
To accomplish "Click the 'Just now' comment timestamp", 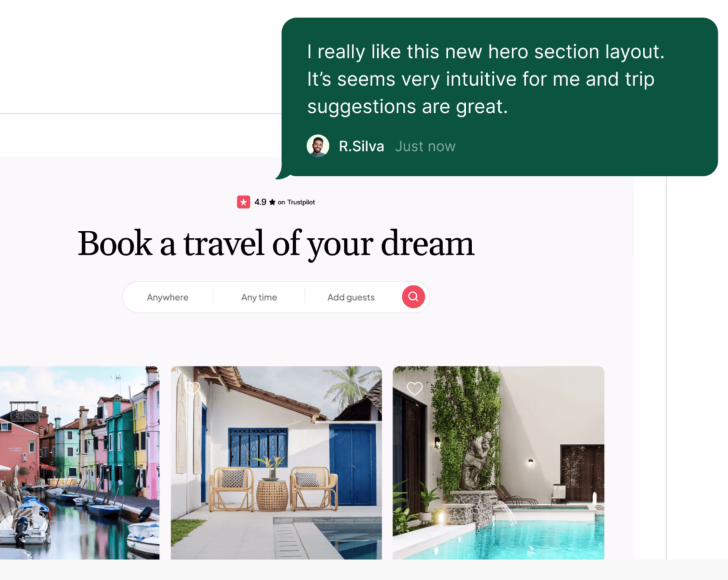I will point(425,146).
